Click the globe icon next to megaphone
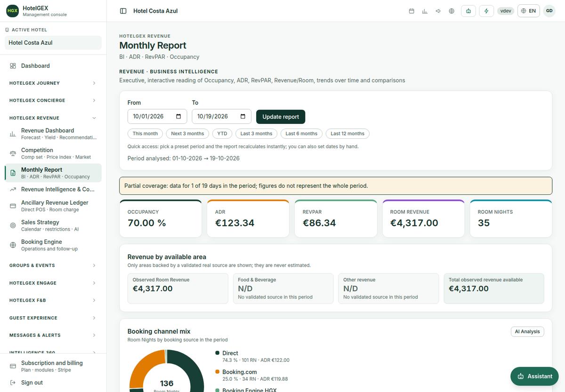 452,11
